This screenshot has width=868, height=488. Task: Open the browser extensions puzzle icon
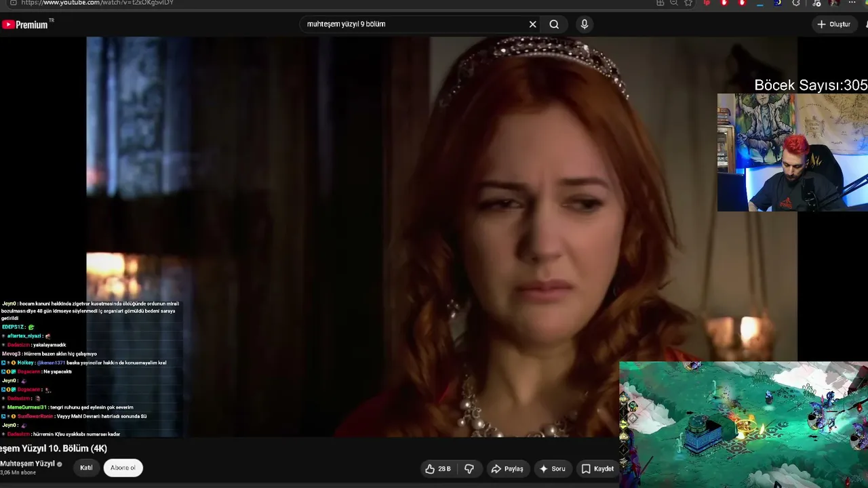pos(796,3)
